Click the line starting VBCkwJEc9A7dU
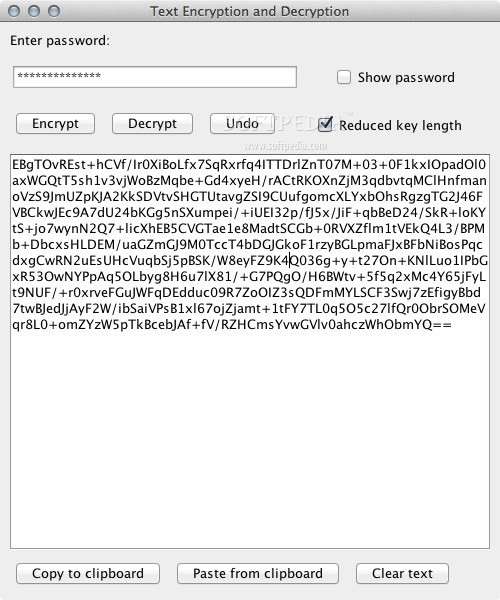 coord(249,213)
